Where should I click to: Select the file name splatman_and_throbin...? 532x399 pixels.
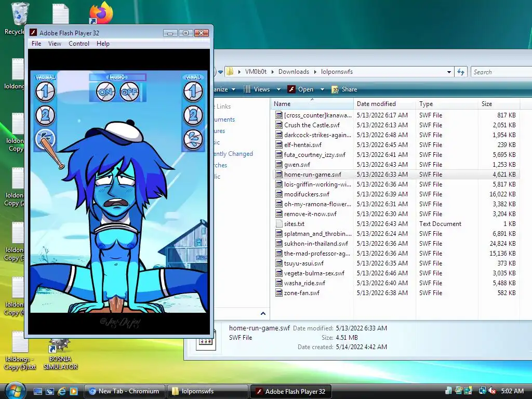click(x=318, y=234)
